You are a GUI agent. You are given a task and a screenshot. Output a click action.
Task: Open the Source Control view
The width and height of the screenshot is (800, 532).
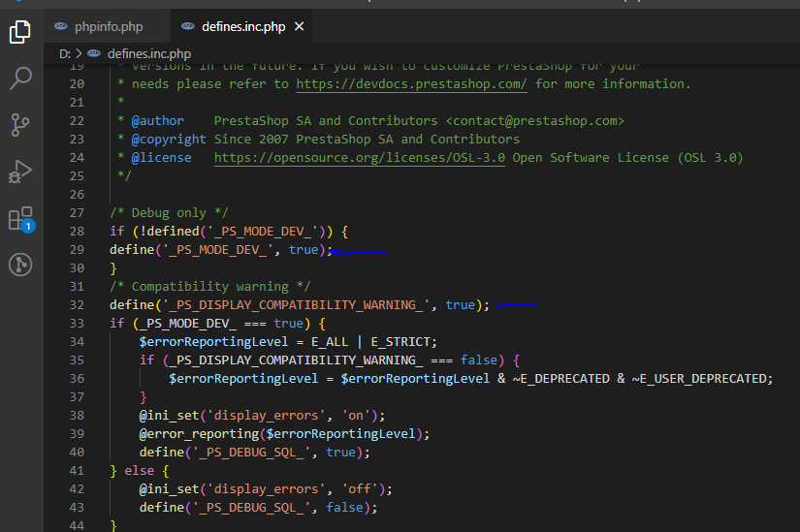coord(20,125)
